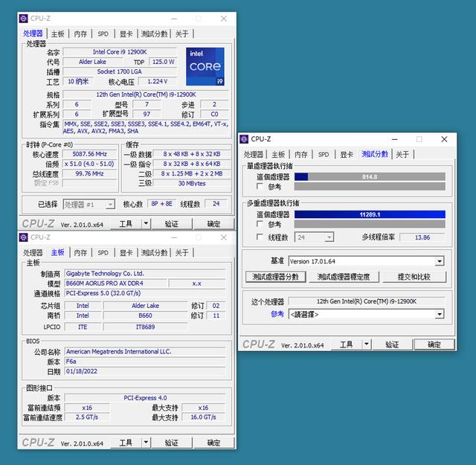Image resolution: width=476 pixels, height=465 pixels.
Task: Open 測試分數 tab in processor window
Action: point(154,33)
